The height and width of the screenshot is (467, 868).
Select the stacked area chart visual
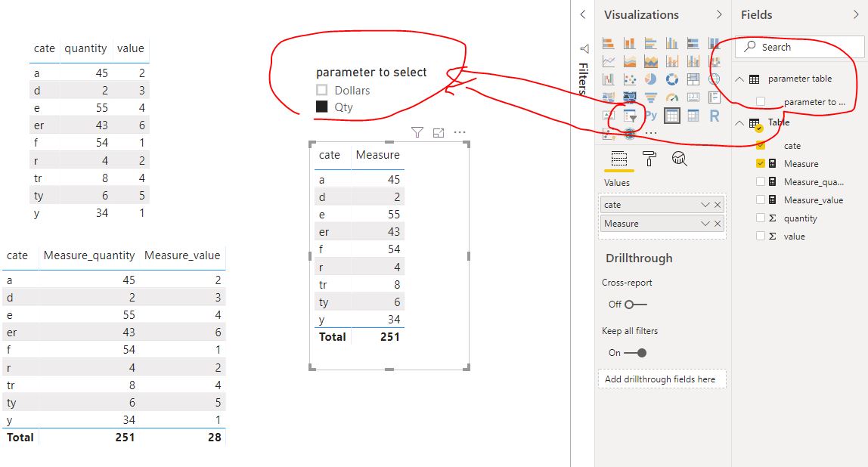click(650, 61)
